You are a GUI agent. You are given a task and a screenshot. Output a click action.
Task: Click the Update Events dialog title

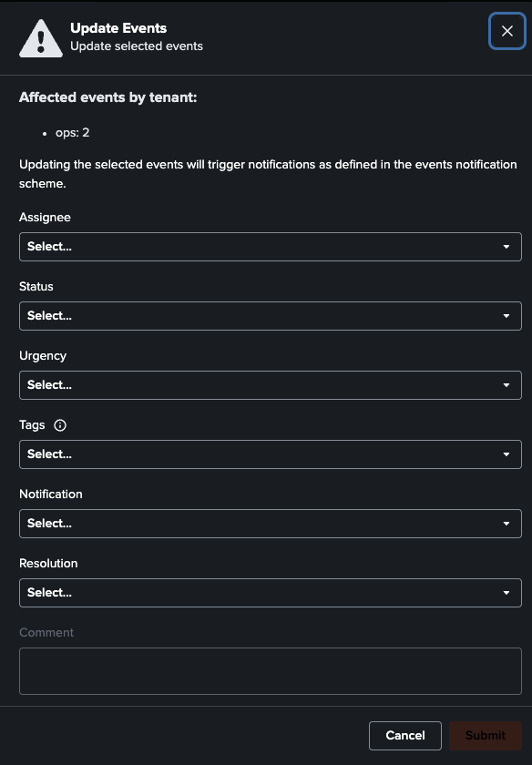118,28
